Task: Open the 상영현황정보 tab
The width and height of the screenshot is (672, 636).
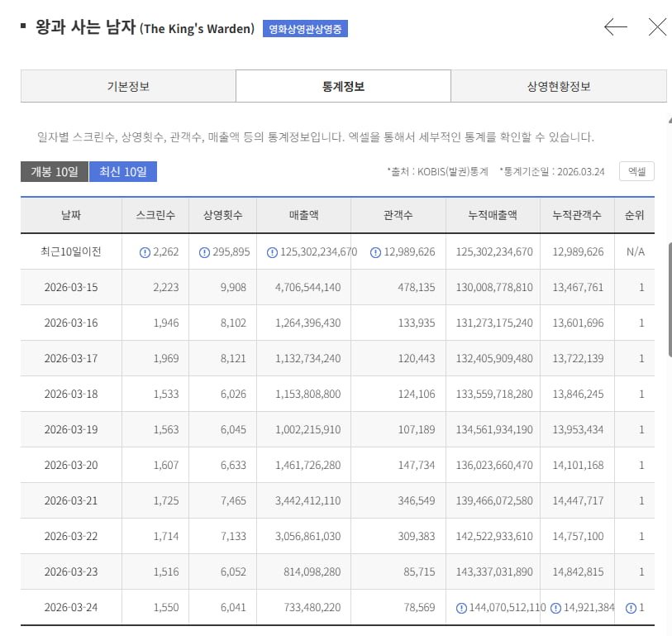Action: pyautogui.click(x=559, y=86)
